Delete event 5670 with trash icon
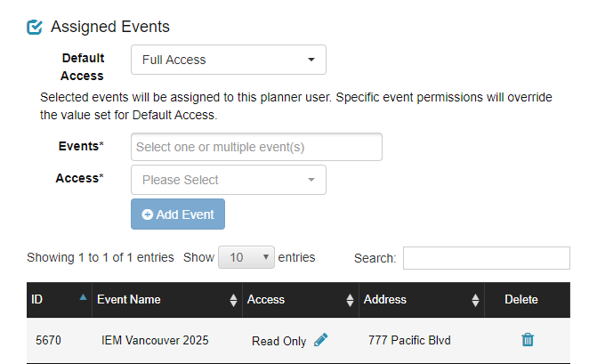Image resolution: width=597 pixels, height=364 pixels. click(528, 340)
